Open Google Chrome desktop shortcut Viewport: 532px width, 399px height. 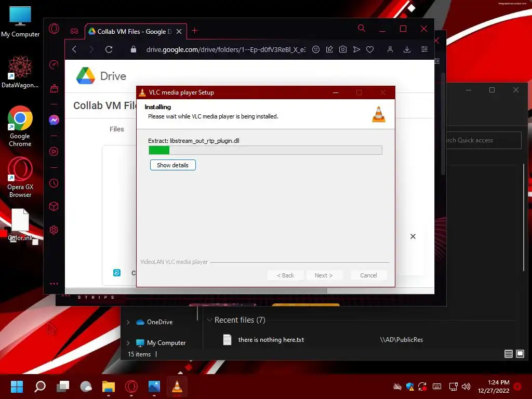[20, 126]
